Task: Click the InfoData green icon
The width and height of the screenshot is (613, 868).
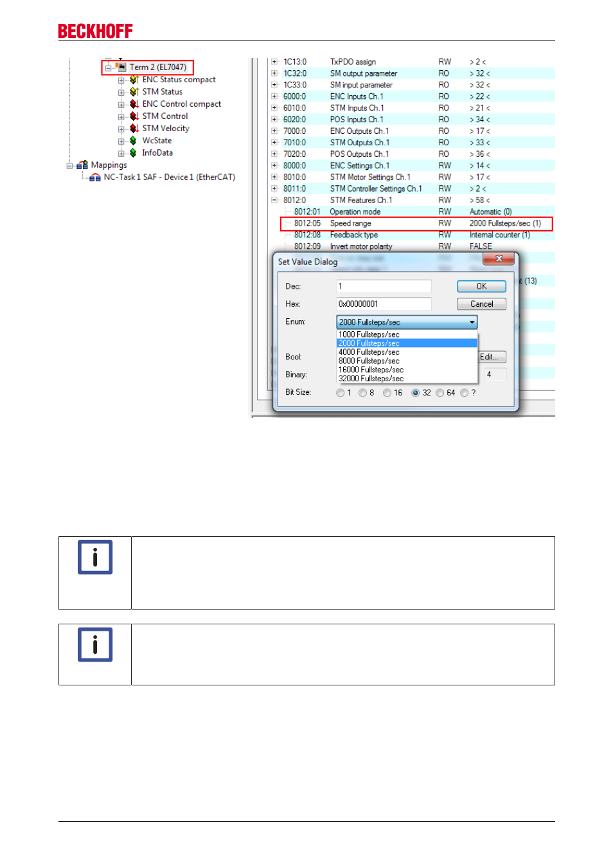Action: pos(133,153)
